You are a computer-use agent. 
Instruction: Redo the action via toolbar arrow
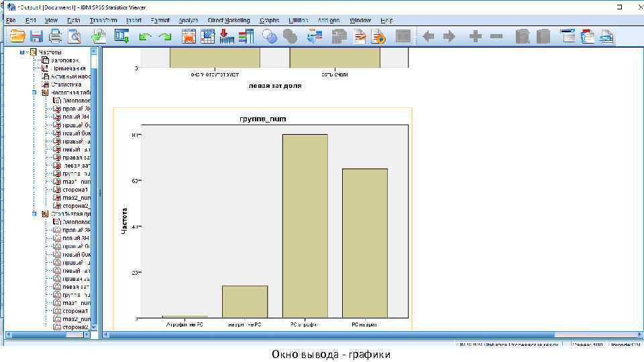tap(165, 37)
